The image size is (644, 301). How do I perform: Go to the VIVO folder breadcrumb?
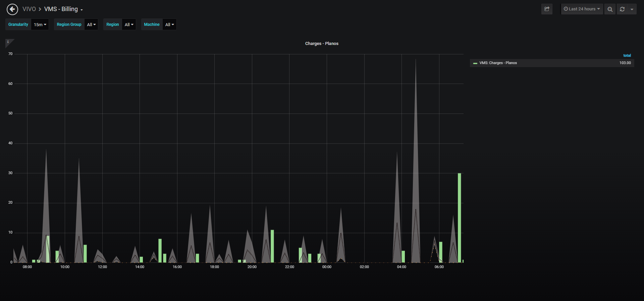[x=29, y=9]
